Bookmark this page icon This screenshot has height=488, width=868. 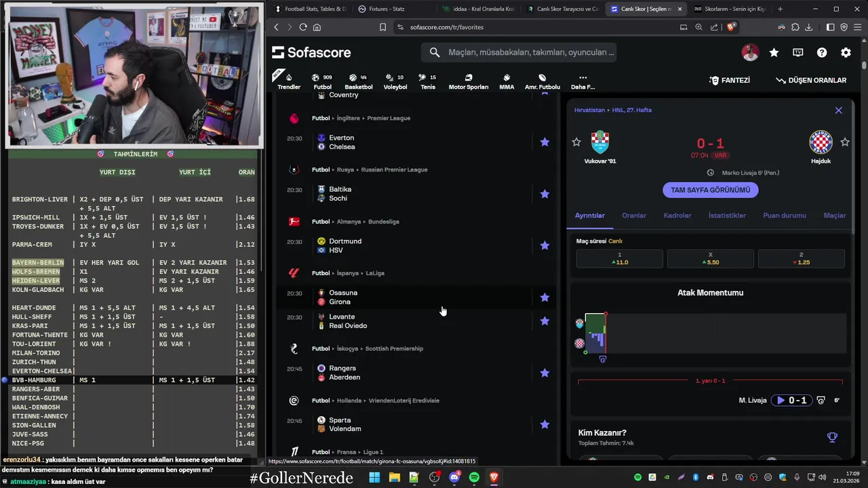coord(382,27)
